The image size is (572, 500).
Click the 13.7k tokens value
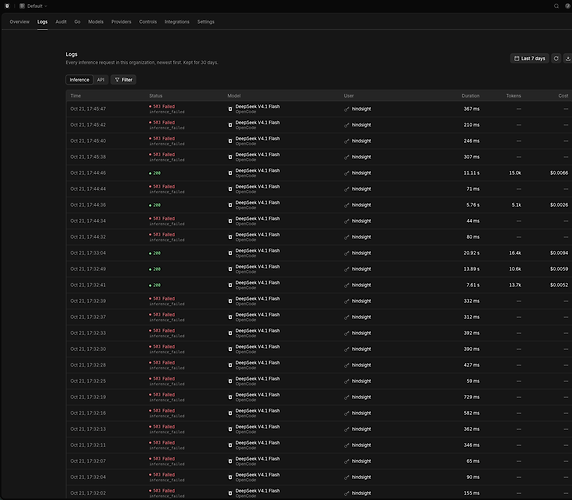pos(515,285)
